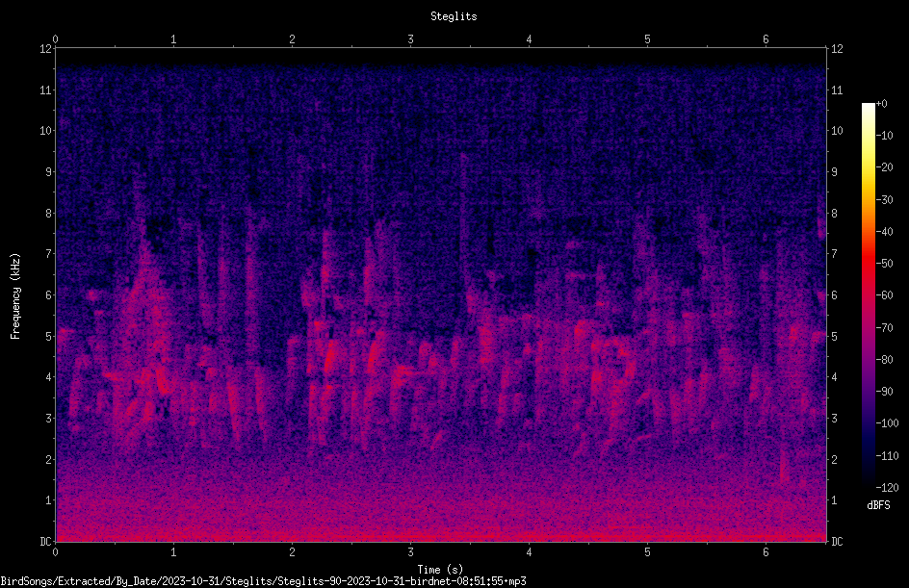Click the bright chirp near 2.3 seconds at 4.5 kHz

[330, 356]
